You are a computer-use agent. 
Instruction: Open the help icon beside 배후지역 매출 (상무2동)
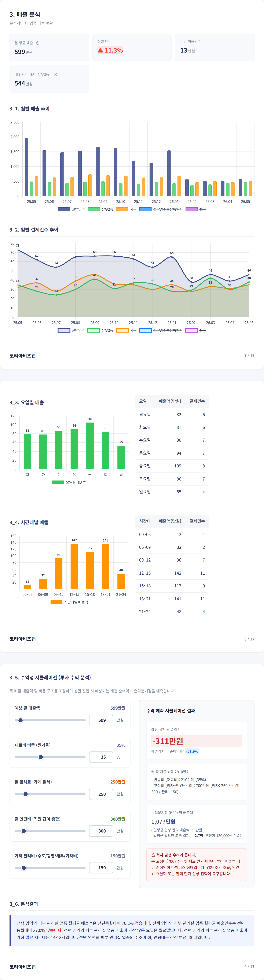pos(55,74)
